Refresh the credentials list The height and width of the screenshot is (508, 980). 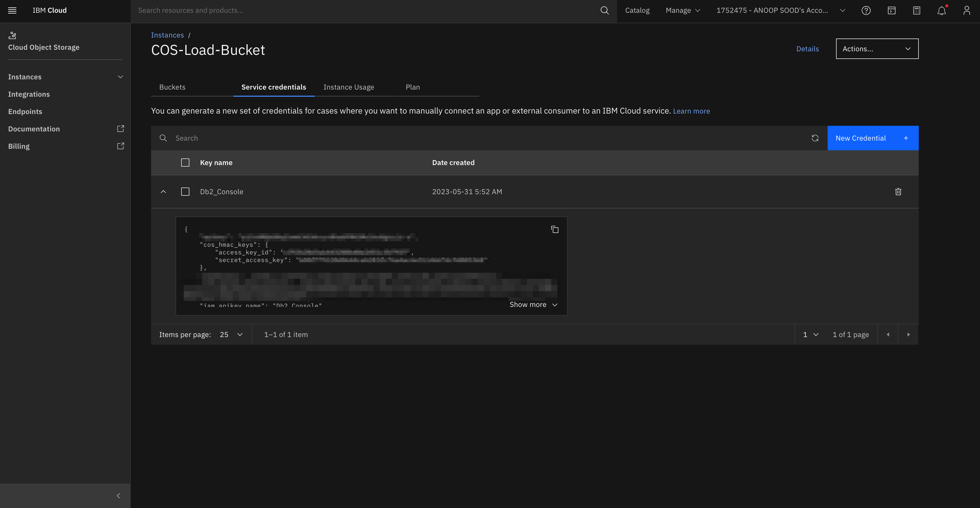815,138
